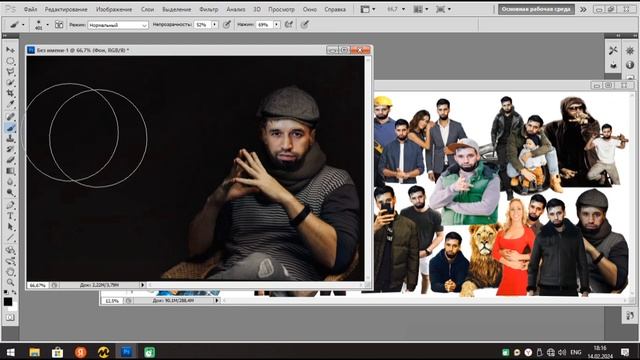The width and height of the screenshot is (640, 360).
Task: Select the 3D Object Rotate tool
Action: (x=10, y=250)
